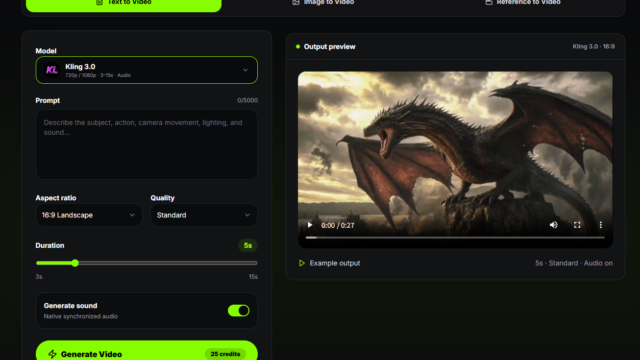Switch to the Image to Video tab
The height and width of the screenshot is (360, 640).
click(x=323, y=3)
